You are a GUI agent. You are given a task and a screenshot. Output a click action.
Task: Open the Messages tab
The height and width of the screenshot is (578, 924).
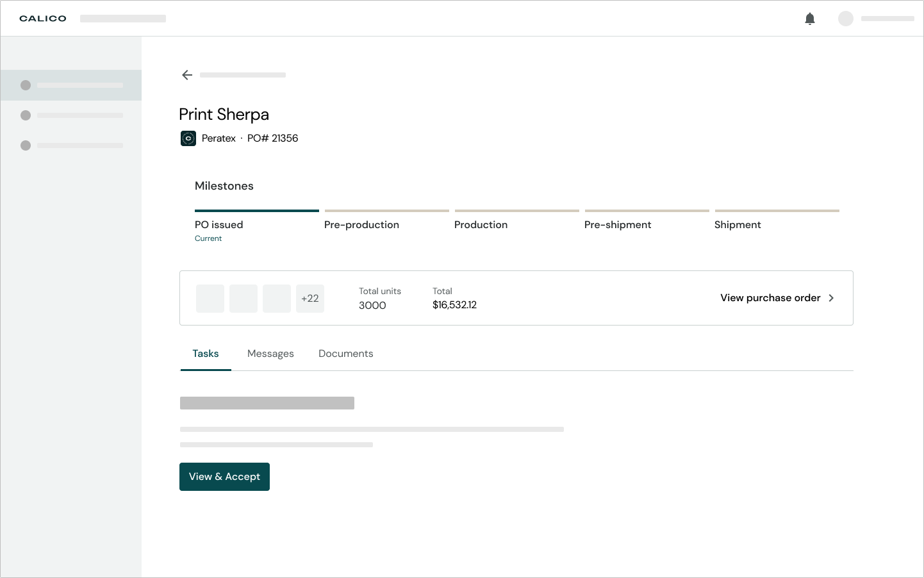click(x=270, y=354)
